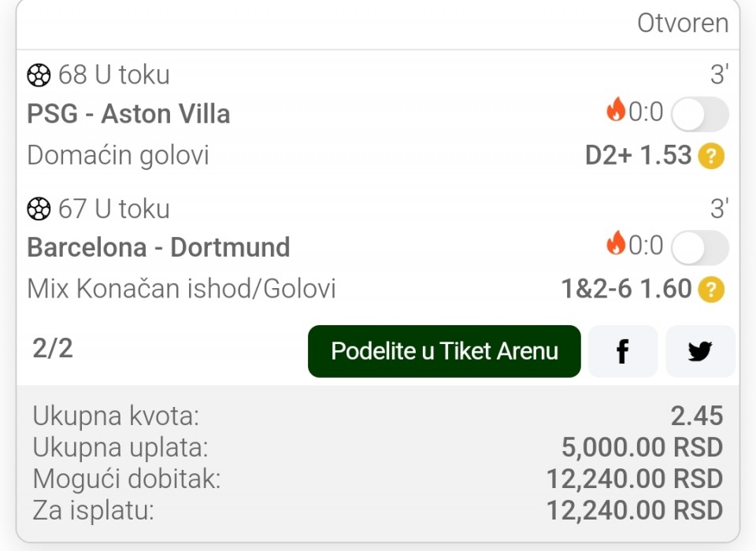Tap the Za isplatu 12,240.00 RSD amount

pos(635,510)
